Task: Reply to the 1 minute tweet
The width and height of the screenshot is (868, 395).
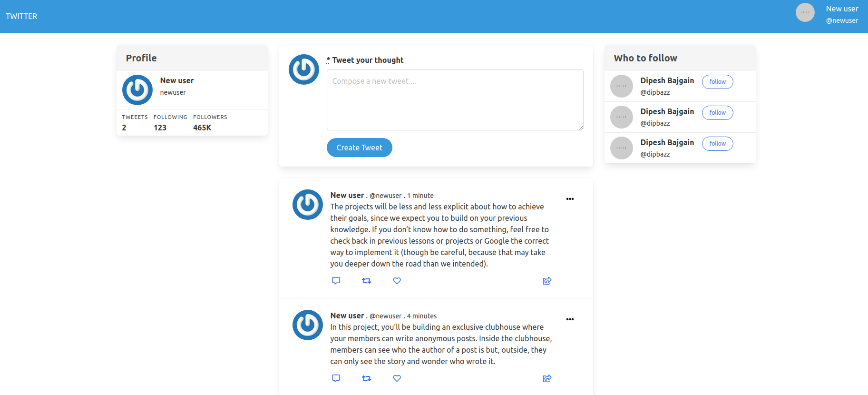Action: coord(336,281)
